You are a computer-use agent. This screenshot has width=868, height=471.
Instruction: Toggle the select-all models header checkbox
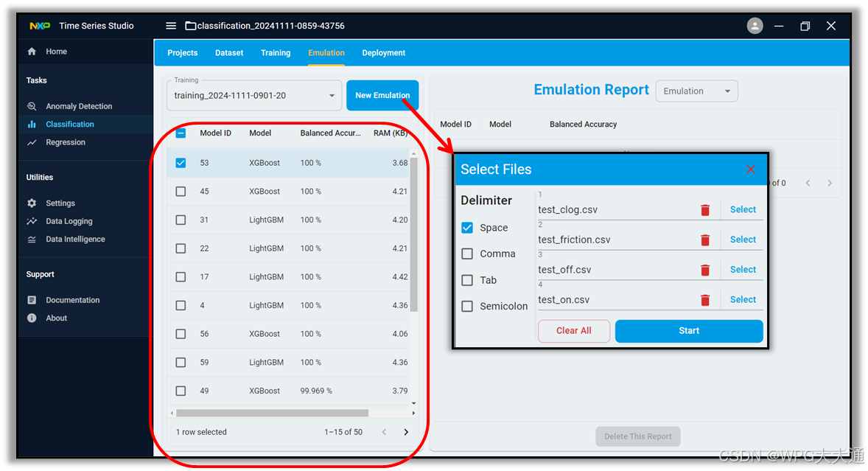(x=181, y=133)
